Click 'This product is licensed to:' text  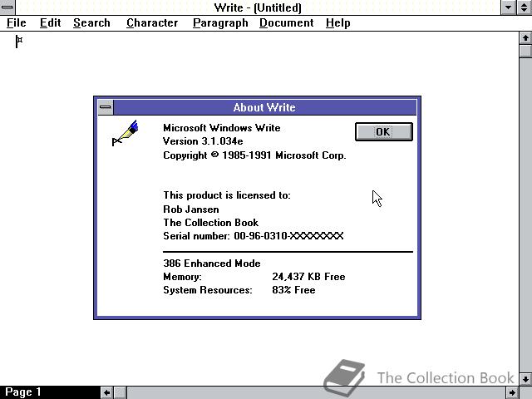pos(227,195)
